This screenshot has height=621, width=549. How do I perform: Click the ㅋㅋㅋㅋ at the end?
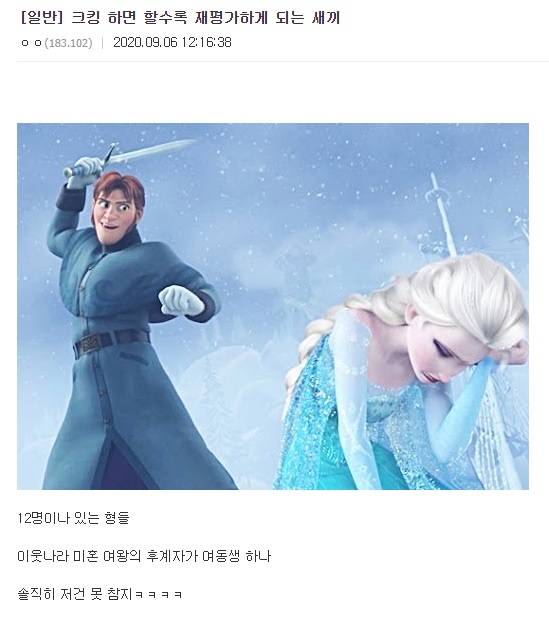point(158,595)
